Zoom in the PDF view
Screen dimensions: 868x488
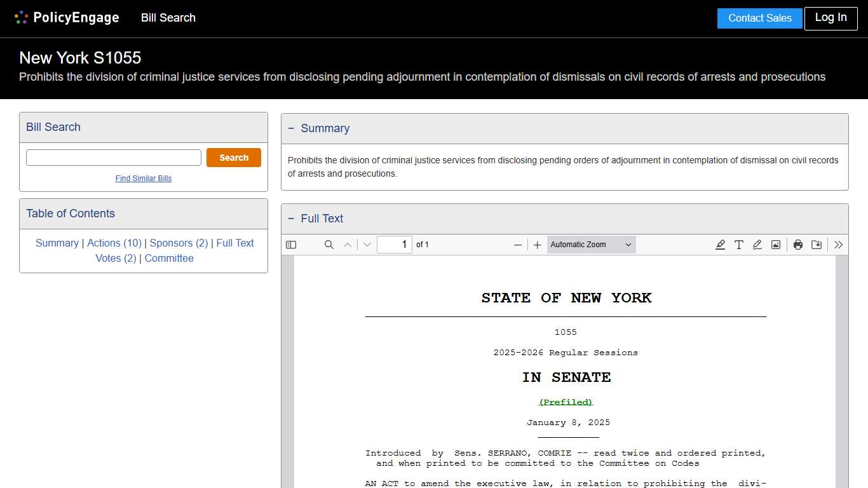tap(537, 245)
